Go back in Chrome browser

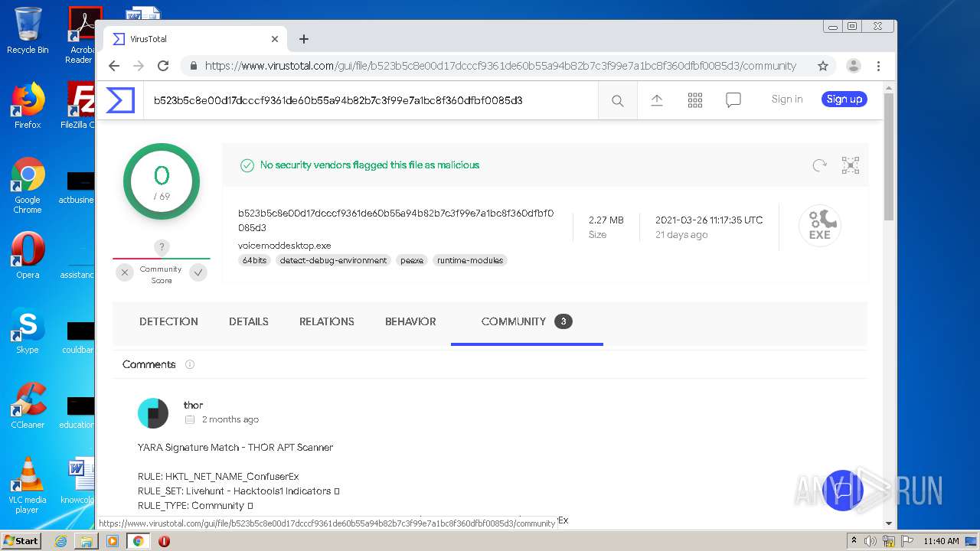[114, 66]
